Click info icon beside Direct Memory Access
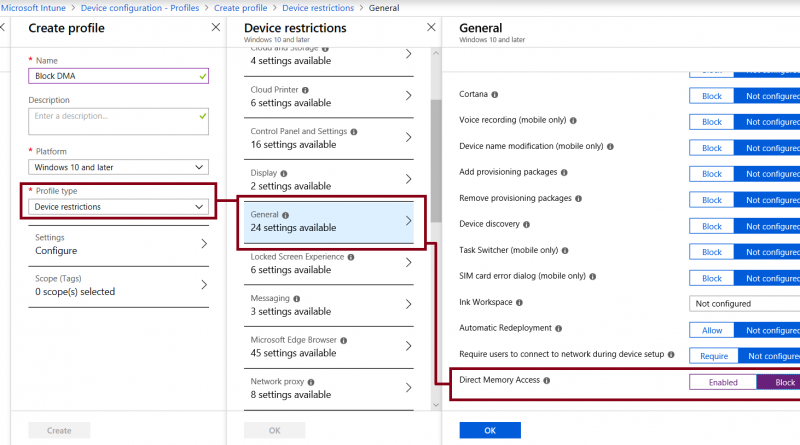The image size is (800, 445). pos(546,380)
